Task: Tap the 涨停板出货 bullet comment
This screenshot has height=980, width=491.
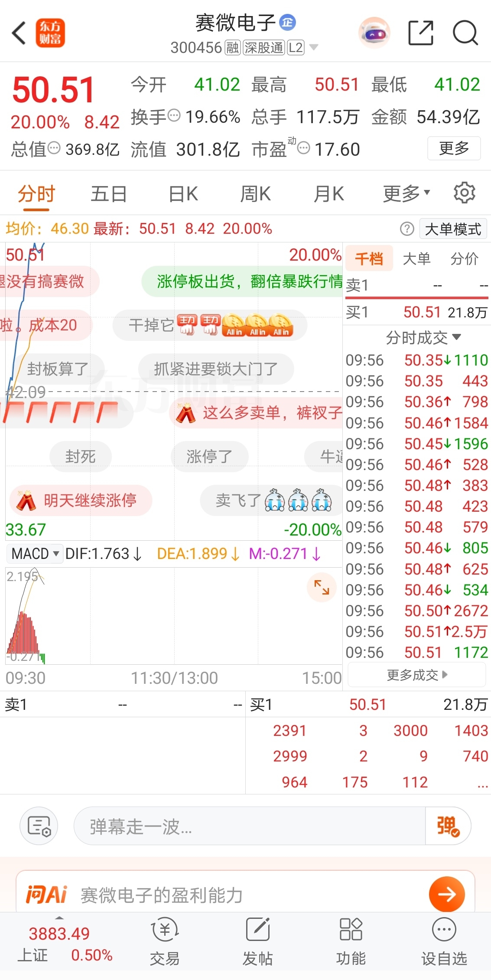Action: [243, 281]
